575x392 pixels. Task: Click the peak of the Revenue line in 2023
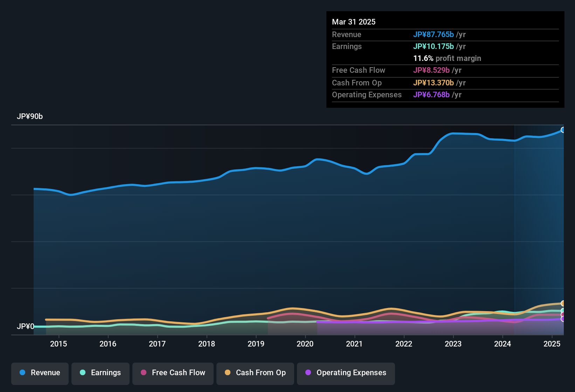(x=459, y=133)
